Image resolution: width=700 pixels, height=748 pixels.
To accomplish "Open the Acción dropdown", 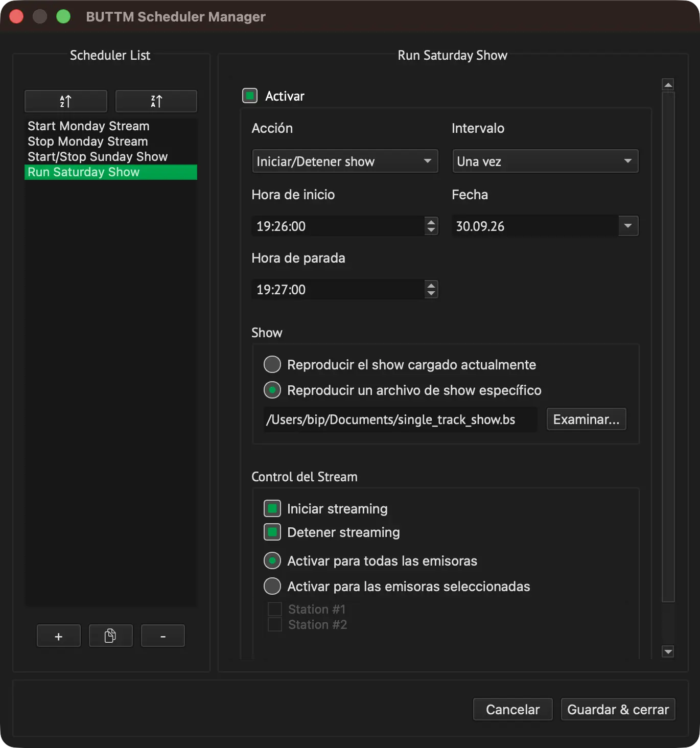I will (x=345, y=161).
